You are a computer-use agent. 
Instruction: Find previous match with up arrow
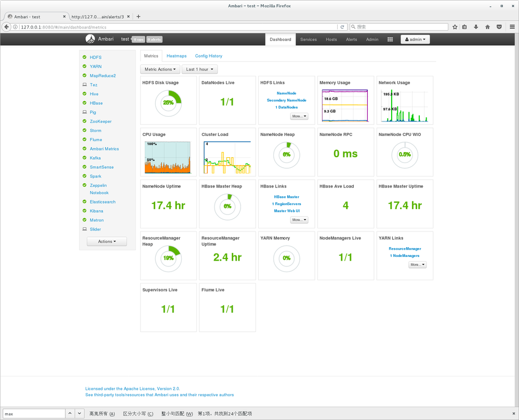(70, 413)
